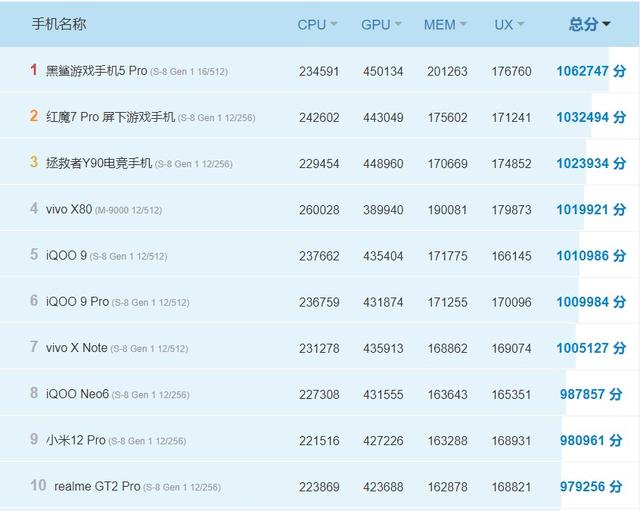Select GPU value 427226 for 小米12 Pro
Viewport: 640px width, 511px height.
[383, 441]
